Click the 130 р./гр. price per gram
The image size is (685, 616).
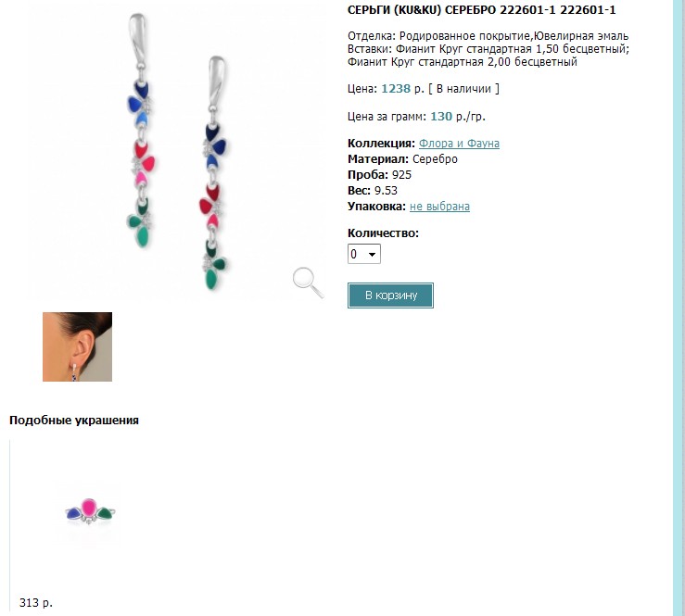(x=458, y=117)
